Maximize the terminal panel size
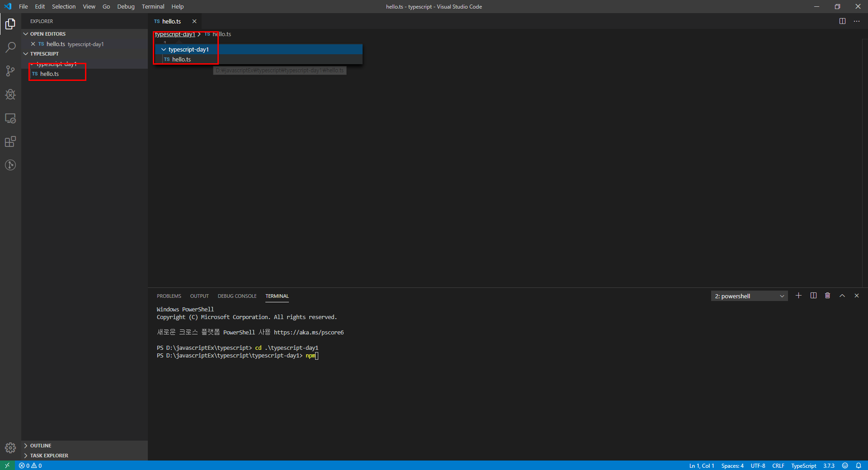 [842, 296]
